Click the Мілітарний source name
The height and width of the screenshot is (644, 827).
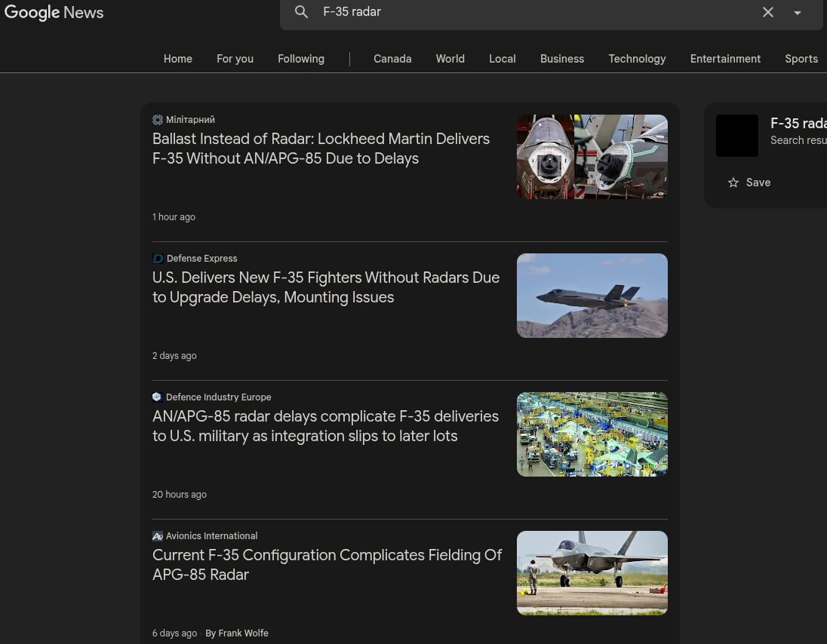[x=190, y=120]
